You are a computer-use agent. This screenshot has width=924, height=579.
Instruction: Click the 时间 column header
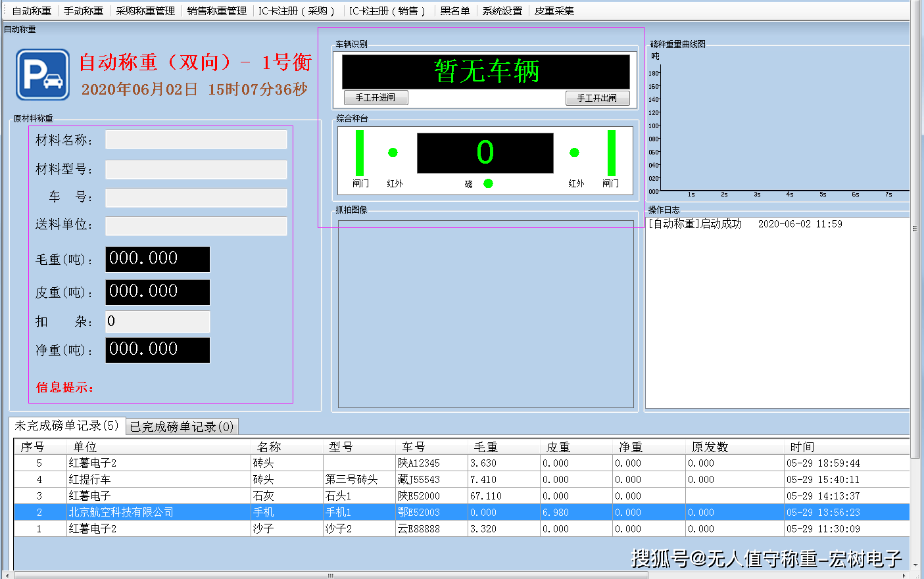[x=846, y=447]
